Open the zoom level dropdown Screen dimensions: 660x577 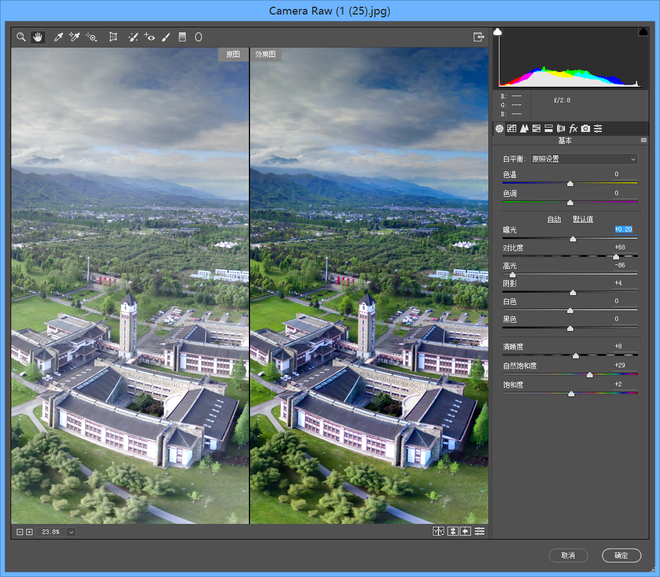pos(71,532)
